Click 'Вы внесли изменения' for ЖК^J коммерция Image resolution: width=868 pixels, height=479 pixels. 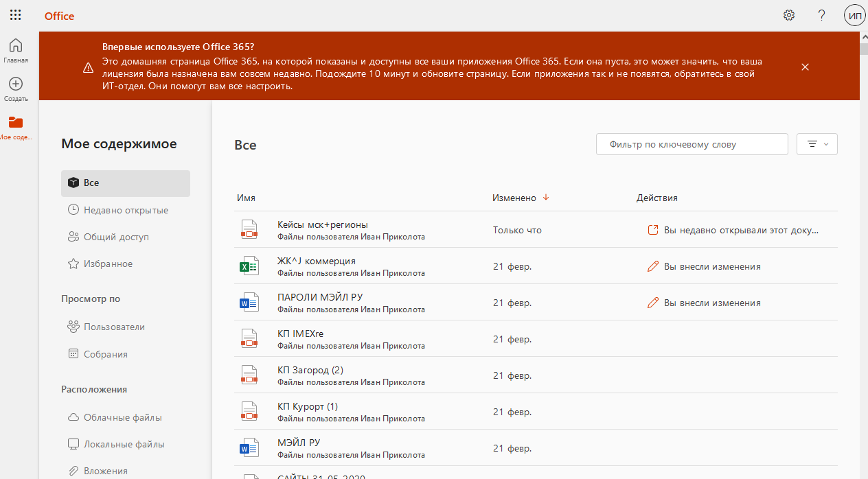click(712, 266)
